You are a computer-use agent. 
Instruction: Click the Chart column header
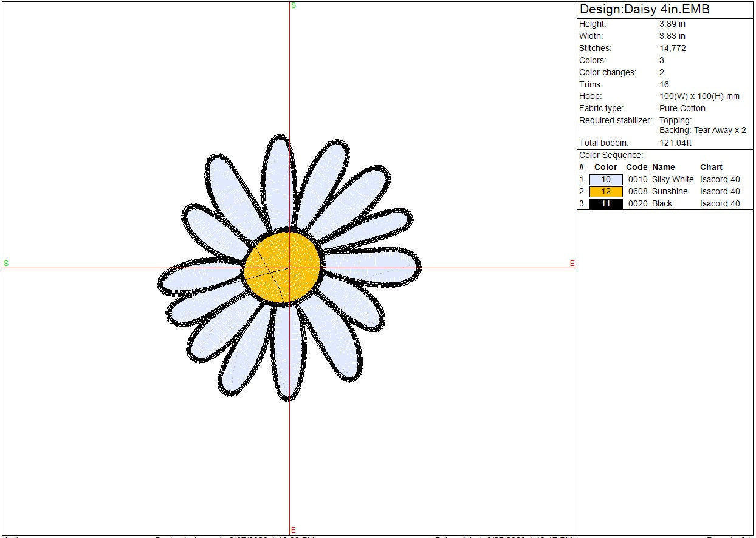click(711, 168)
